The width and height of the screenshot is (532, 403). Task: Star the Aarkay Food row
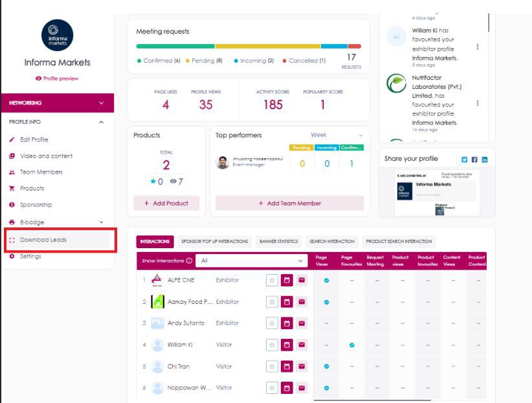tap(272, 302)
